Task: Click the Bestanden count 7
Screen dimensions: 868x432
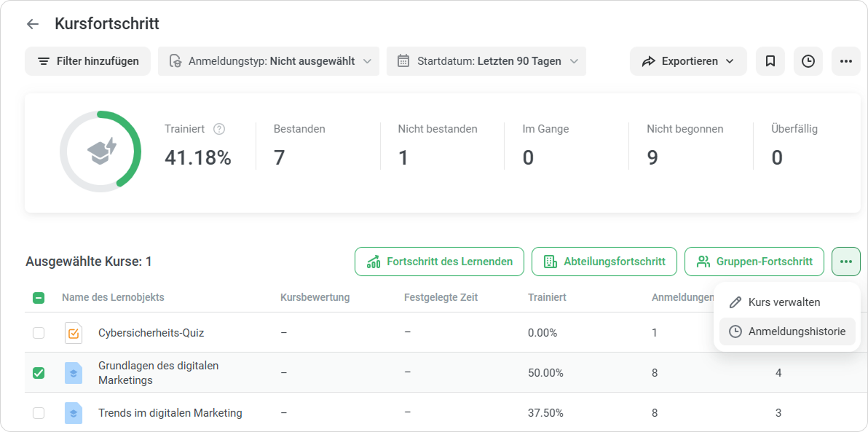Action: (x=279, y=158)
